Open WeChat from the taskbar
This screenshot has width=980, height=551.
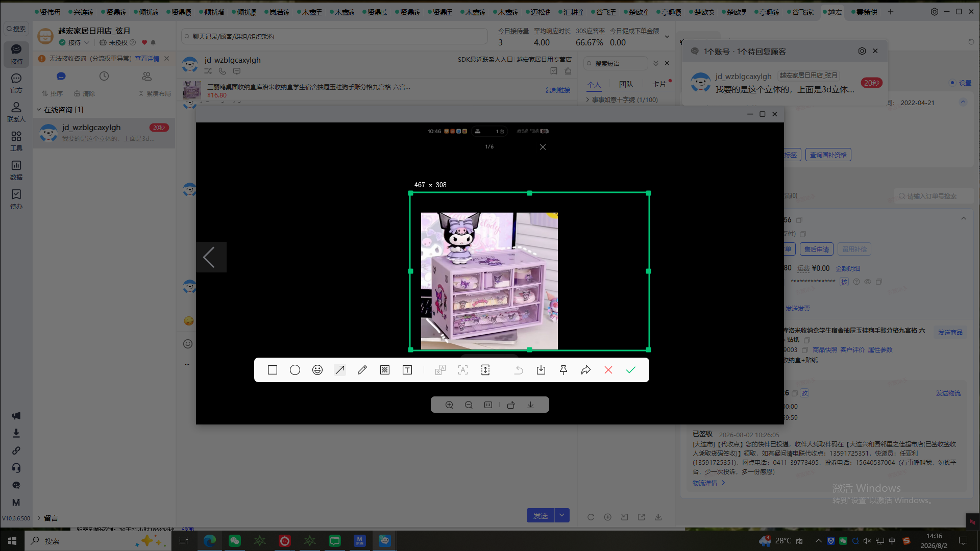point(234,541)
